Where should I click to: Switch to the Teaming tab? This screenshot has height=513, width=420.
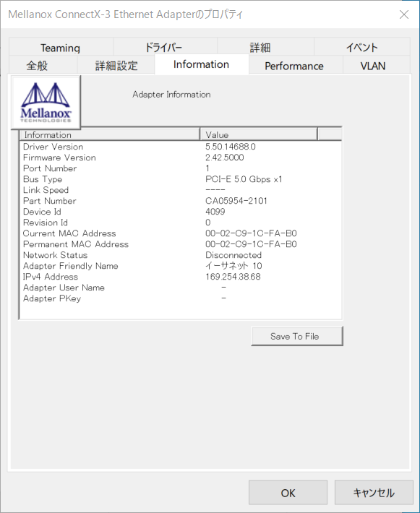point(61,48)
